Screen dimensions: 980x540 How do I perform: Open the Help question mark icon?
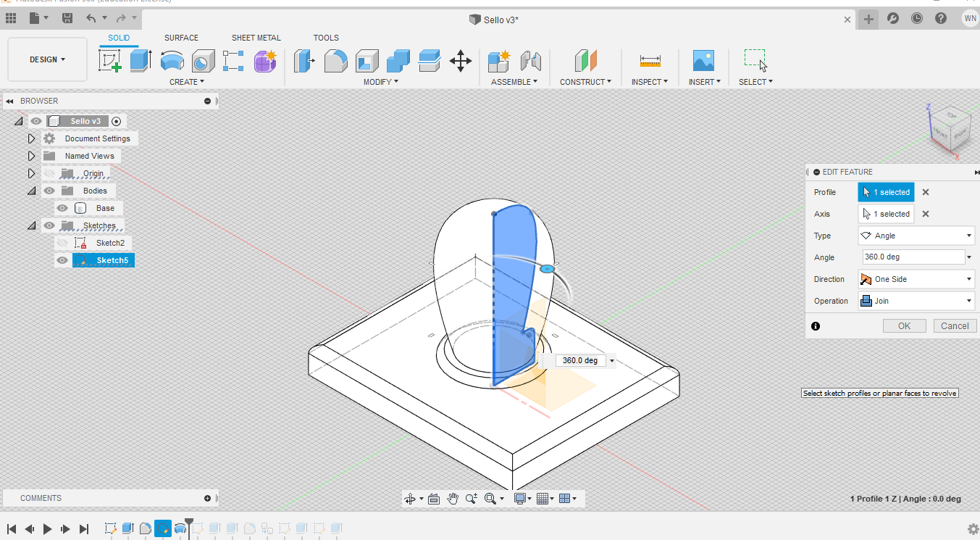click(x=940, y=19)
